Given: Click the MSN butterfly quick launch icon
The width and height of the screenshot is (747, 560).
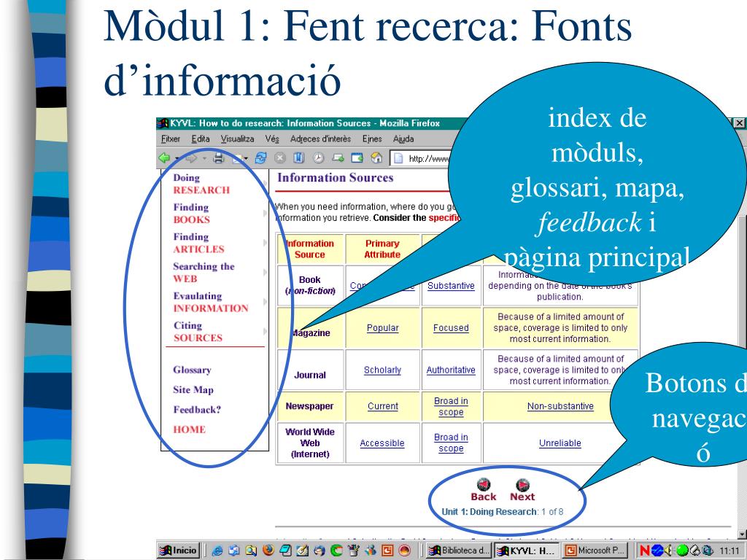Looking at the screenshot, I should point(370,551).
